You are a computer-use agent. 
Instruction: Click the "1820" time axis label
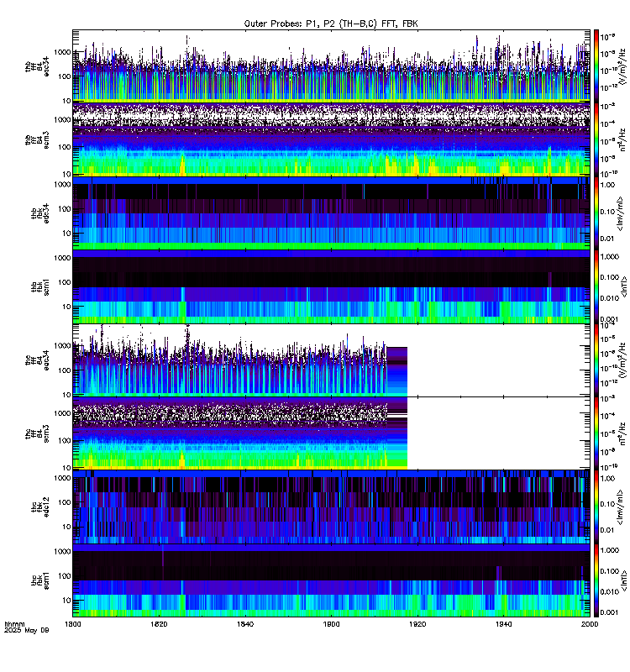(159, 624)
